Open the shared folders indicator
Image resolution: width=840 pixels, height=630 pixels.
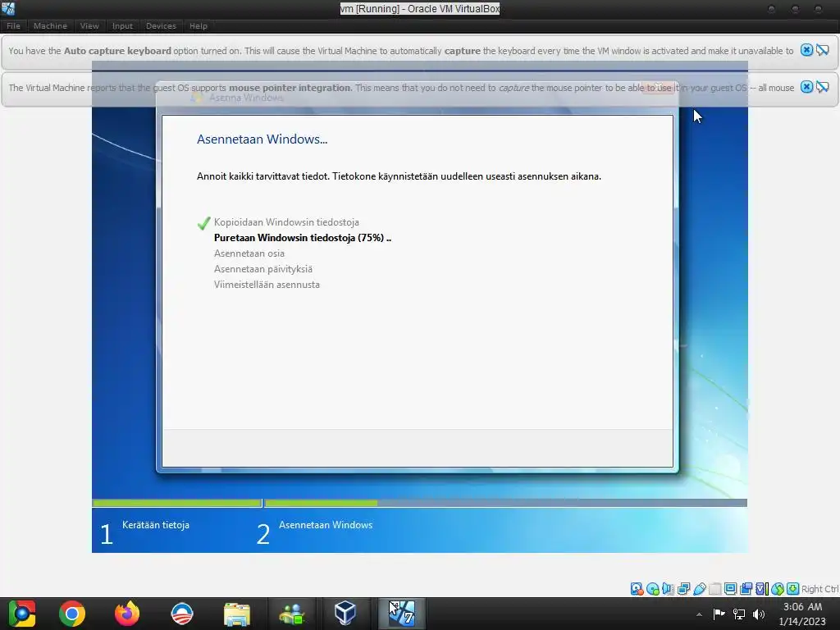coord(714,589)
